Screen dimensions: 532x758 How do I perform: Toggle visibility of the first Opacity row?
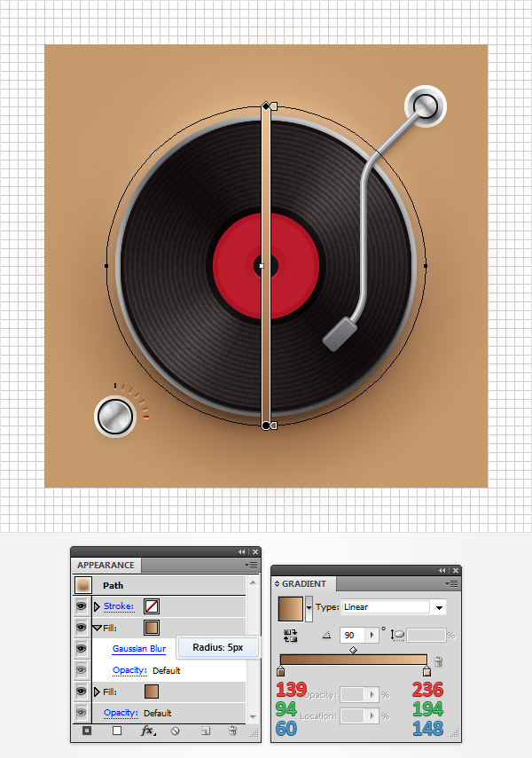(82, 670)
